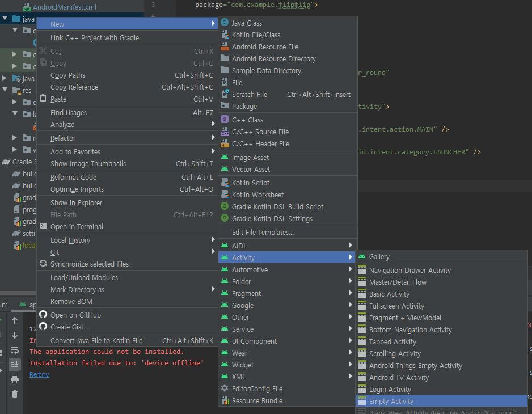The image size is (532, 414).
Task: Click Paste in context menu
Action: (127, 99)
